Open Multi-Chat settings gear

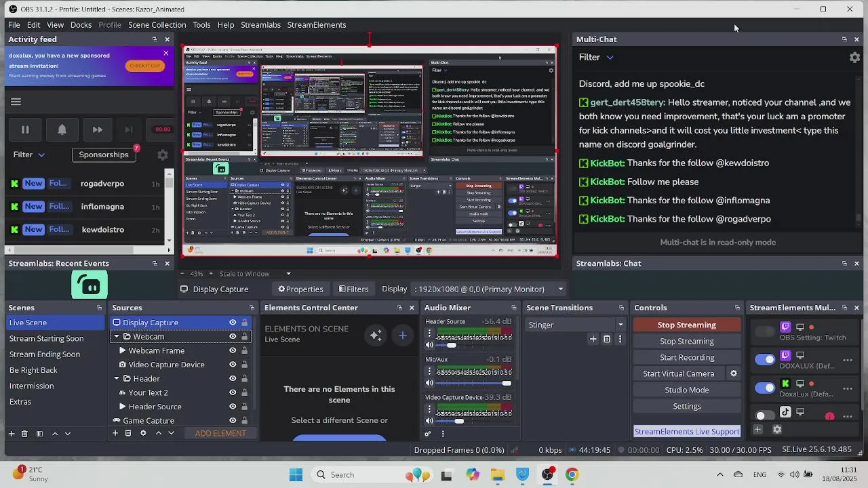[854, 58]
